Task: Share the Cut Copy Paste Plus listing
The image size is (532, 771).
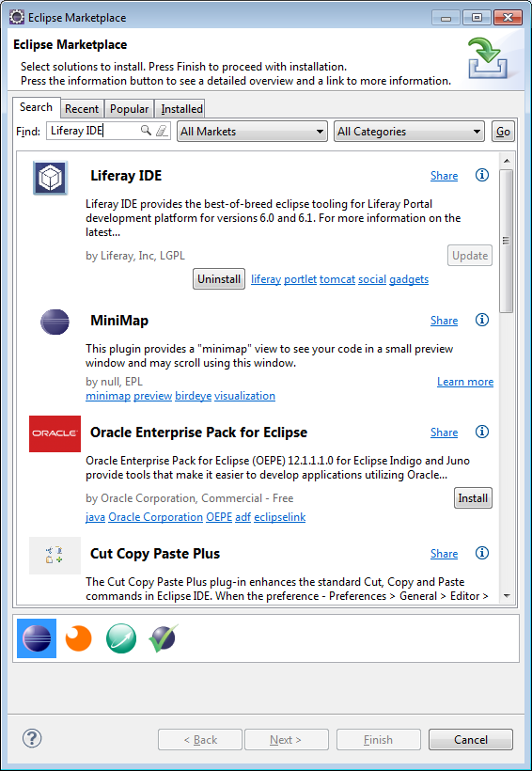Action: point(444,553)
